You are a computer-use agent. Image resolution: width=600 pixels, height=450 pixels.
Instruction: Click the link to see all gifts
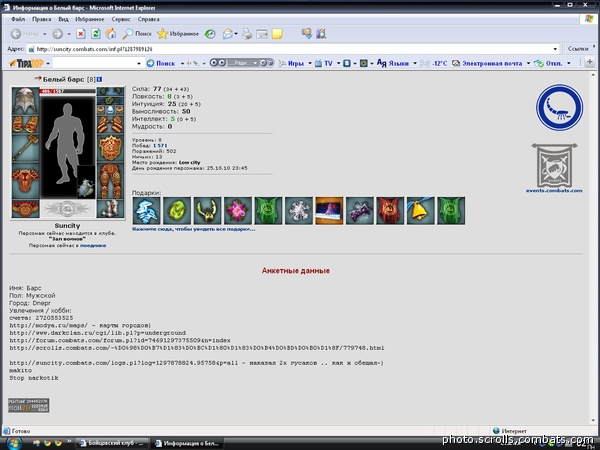194,229
